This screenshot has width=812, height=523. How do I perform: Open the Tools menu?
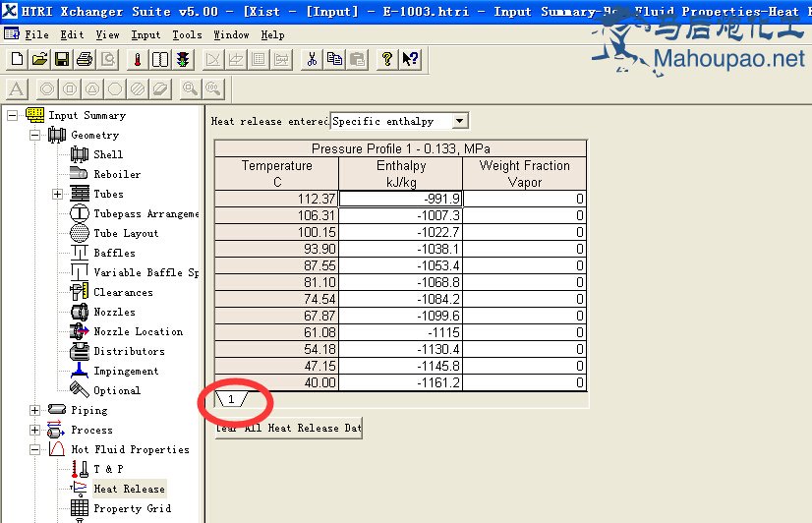(187, 34)
